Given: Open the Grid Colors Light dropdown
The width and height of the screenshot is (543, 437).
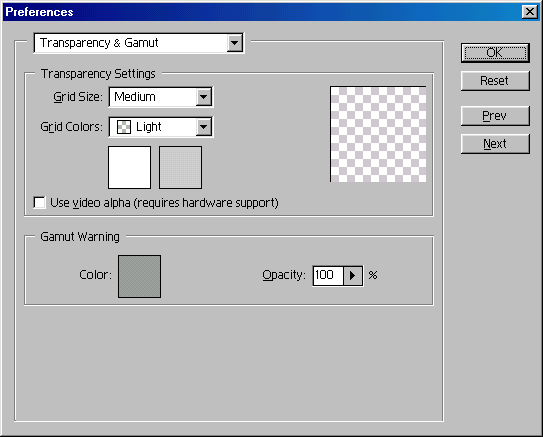Looking at the screenshot, I should [x=161, y=127].
